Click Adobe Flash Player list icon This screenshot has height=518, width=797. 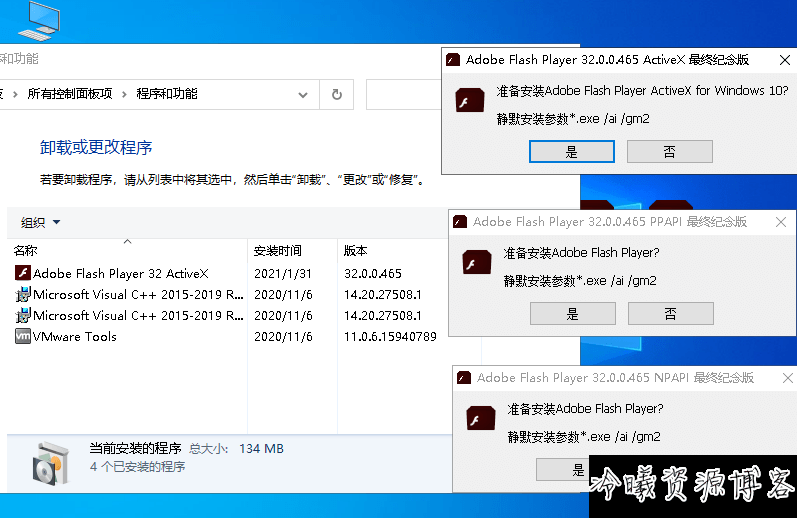pos(22,273)
